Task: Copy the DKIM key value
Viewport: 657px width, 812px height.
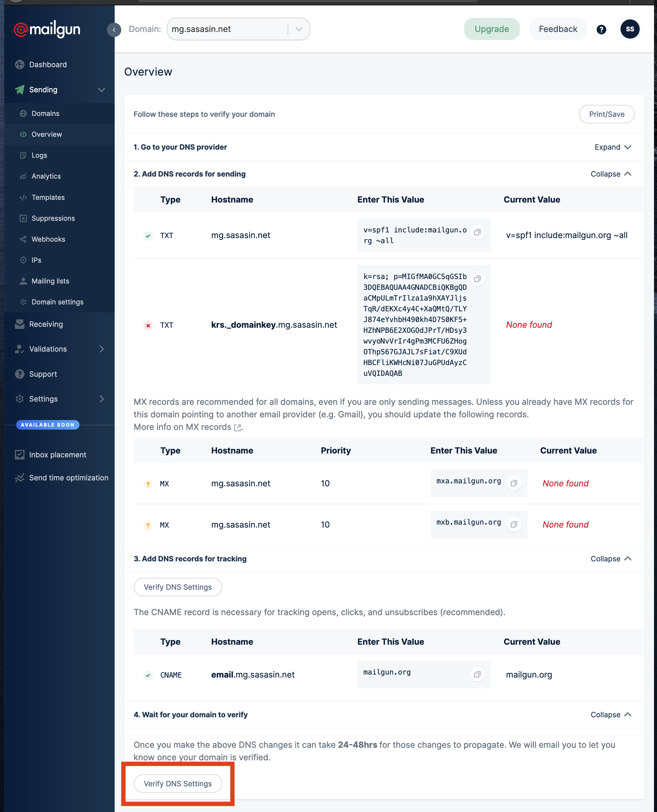Action: pyautogui.click(x=477, y=279)
